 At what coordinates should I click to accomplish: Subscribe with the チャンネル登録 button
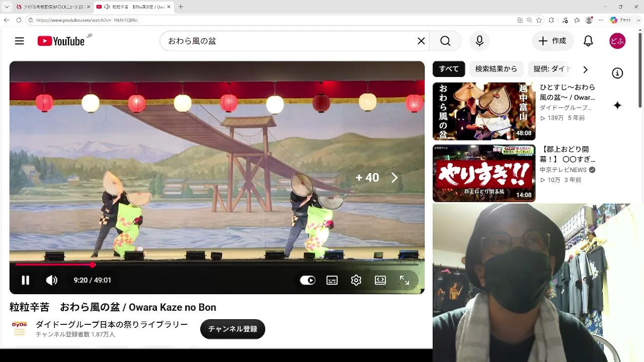point(232,329)
